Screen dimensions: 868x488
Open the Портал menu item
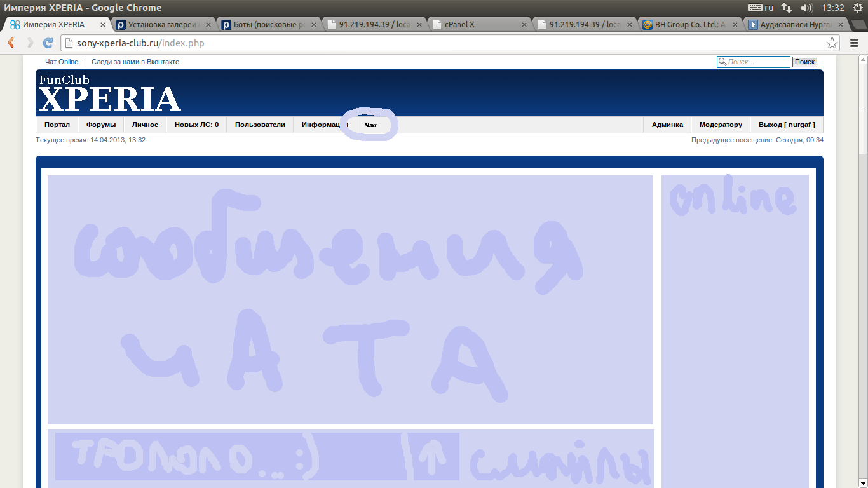tap(57, 125)
